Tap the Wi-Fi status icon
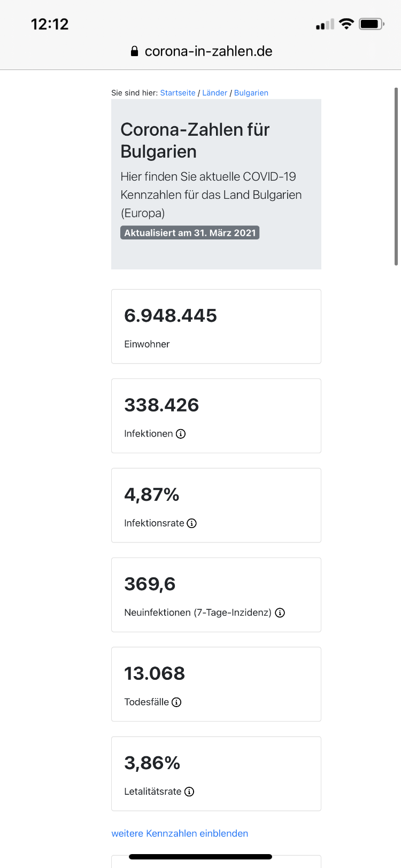Screen dimensions: 401x868 pos(346,24)
